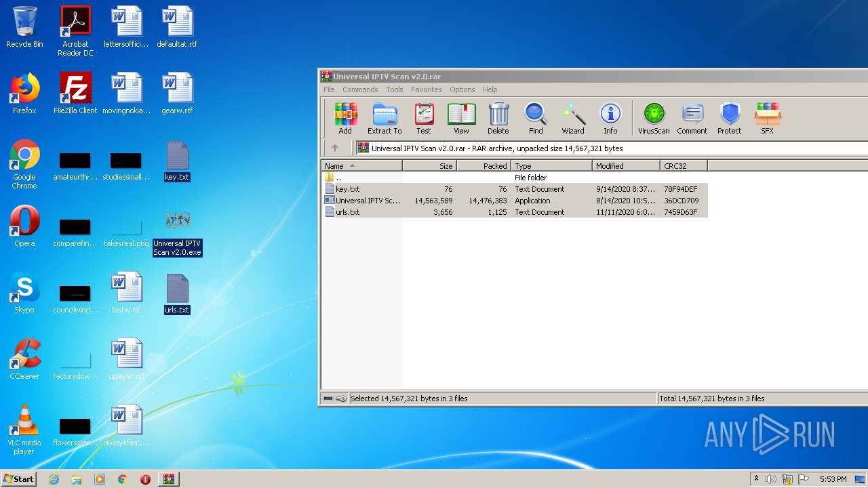The width and height of the screenshot is (868, 488).
Task: Go up one folder level arrow
Action: (x=334, y=148)
